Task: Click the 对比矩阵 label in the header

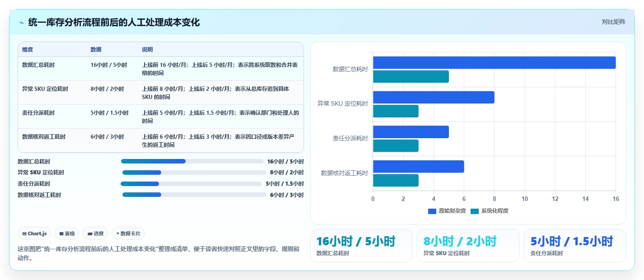Action: (x=614, y=22)
